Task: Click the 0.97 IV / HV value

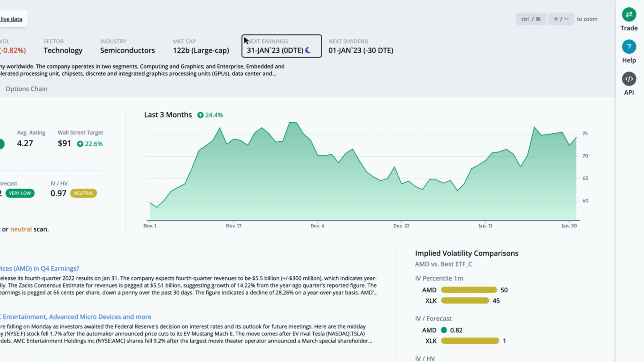Action: click(58, 193)
